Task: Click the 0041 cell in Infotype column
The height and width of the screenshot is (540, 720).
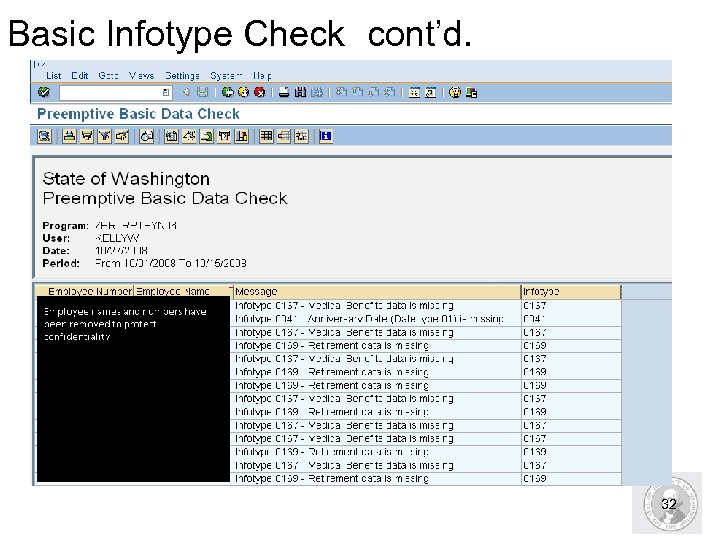Action: coord(571,319)
